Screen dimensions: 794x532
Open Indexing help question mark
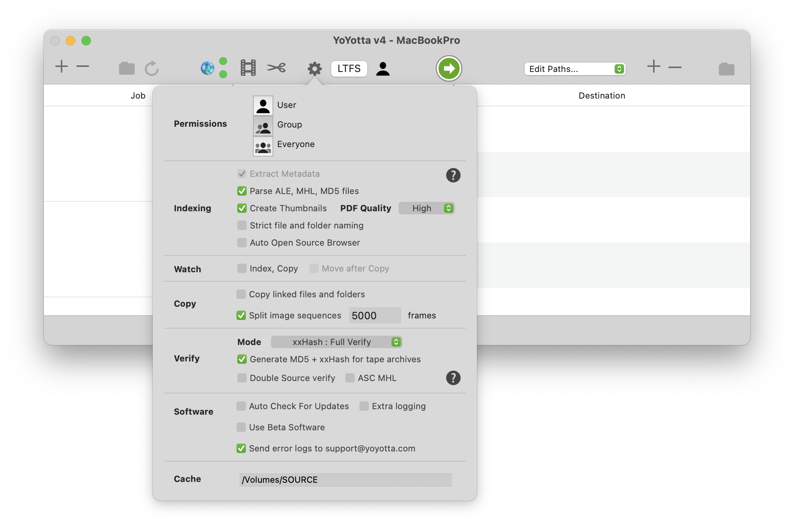(453, 175)
